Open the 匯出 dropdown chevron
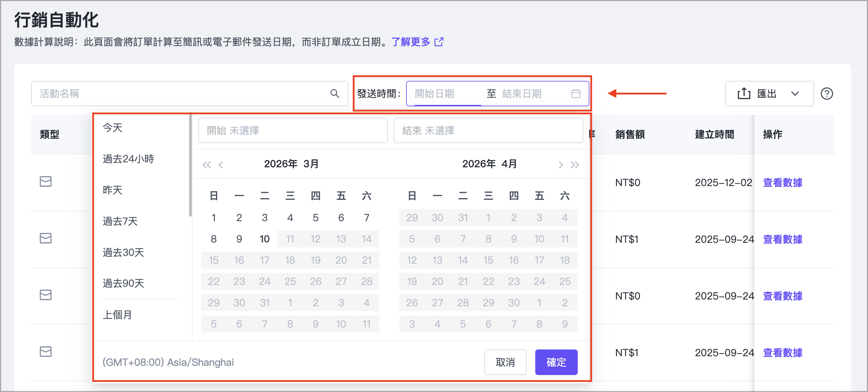Screen dimensions: 868x392 click(795, 93)
